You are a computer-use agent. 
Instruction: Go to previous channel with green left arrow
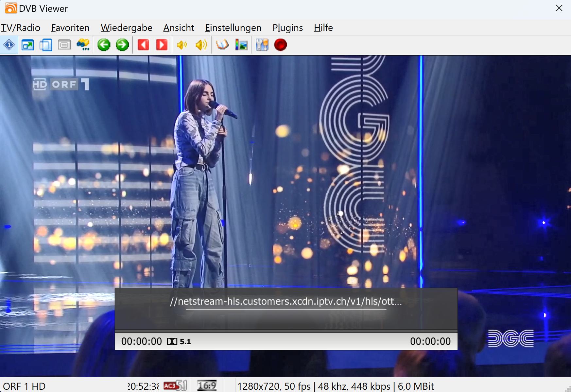104,45
